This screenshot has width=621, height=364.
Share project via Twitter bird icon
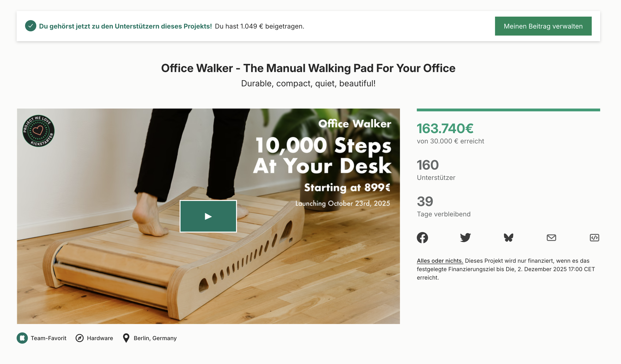click(x=466, y=238)
